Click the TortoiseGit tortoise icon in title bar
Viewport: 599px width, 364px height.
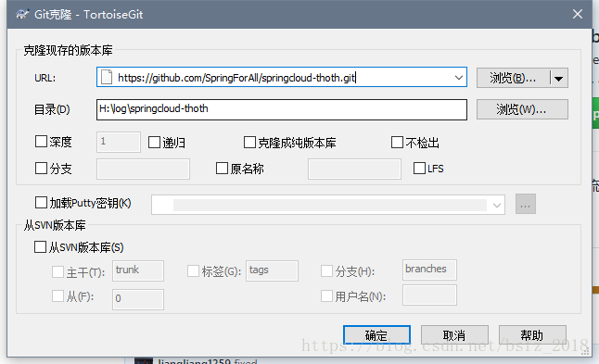22,15
